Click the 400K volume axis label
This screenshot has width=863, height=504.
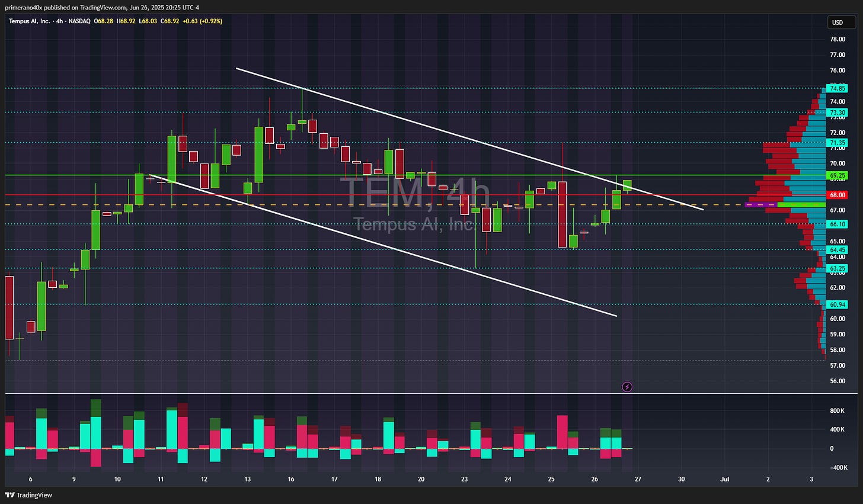tap(837, 429)
